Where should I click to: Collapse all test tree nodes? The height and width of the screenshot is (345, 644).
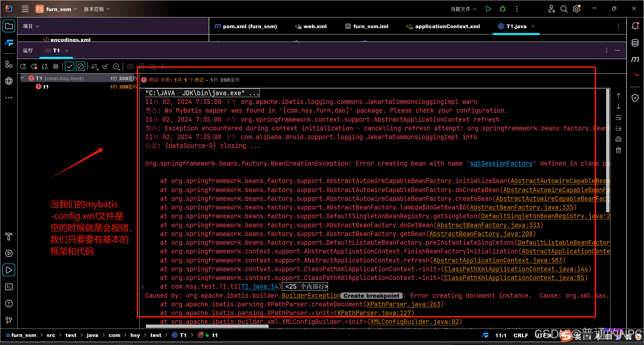(105, 66)
